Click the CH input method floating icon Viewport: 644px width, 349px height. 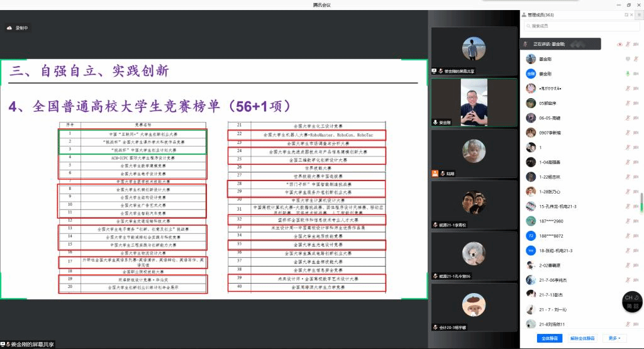(630, 297)
